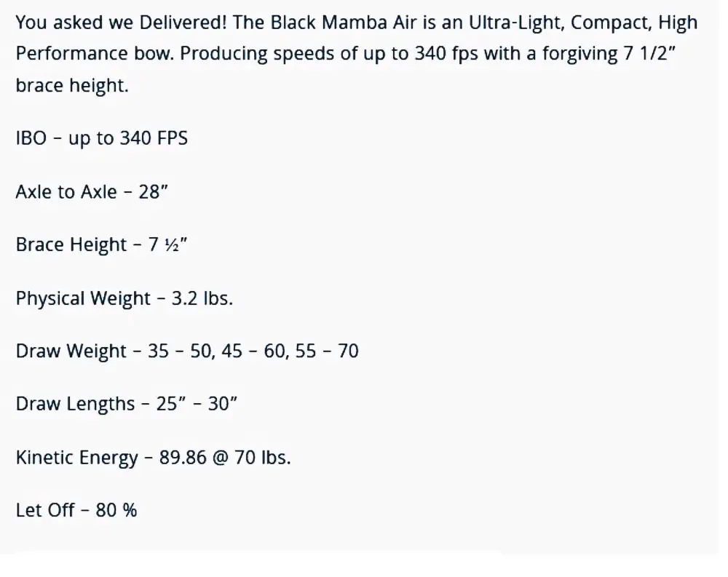Viewport: 728px width, 577px height.
Task: Select the "Draw Lengths" spec label
Action: [75, 405]
